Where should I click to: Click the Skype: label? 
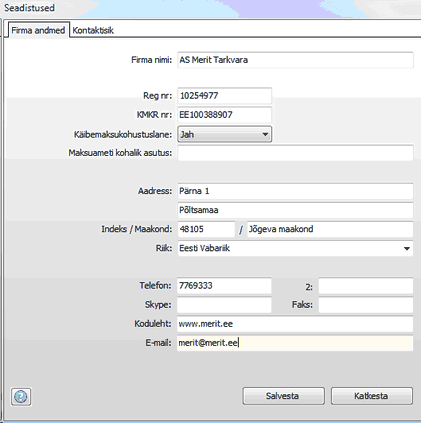[x=158, y=305]
